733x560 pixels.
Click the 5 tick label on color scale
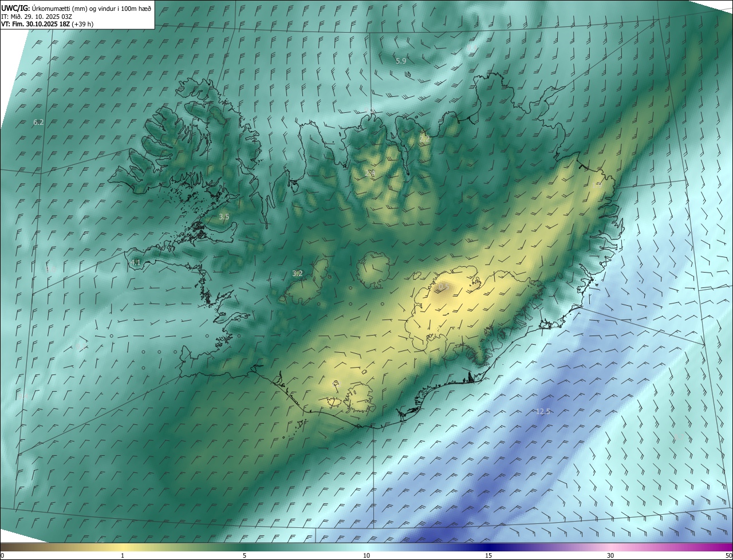point(245,555)
